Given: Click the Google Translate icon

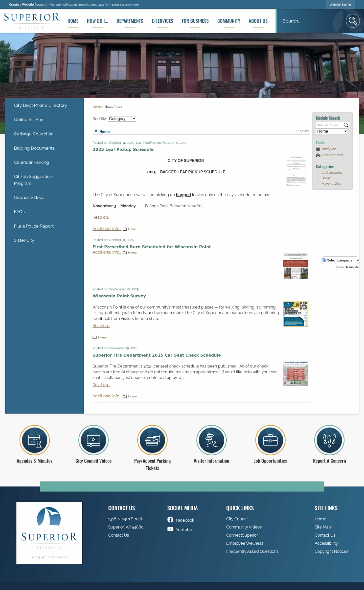Looking at the screenshot, I should [x=324, y=260].
